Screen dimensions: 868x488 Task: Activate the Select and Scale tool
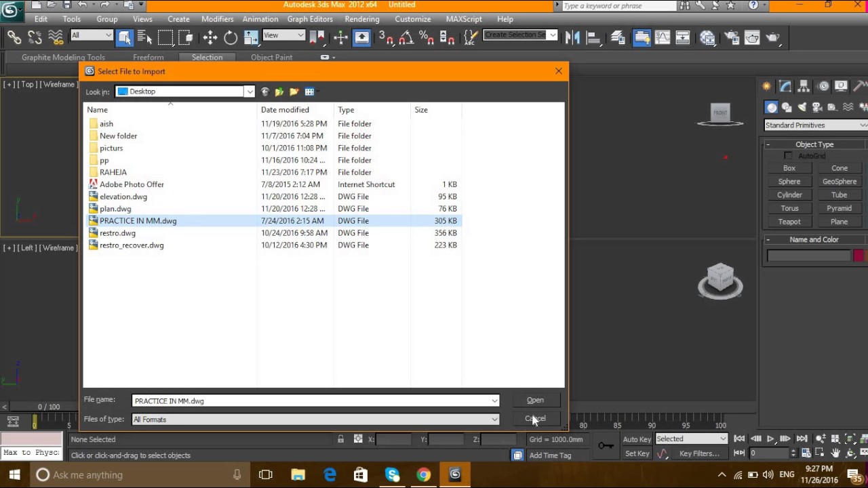[x=251, y=37]
